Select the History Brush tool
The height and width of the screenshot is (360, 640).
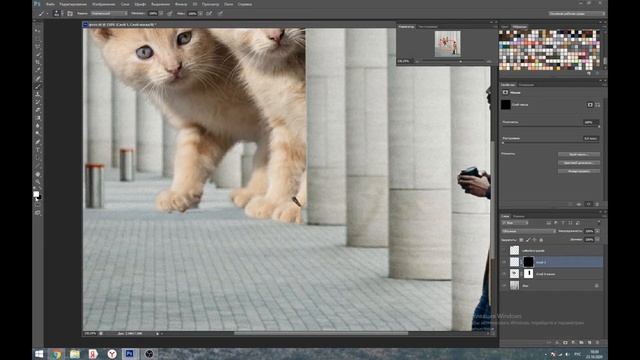38,102
